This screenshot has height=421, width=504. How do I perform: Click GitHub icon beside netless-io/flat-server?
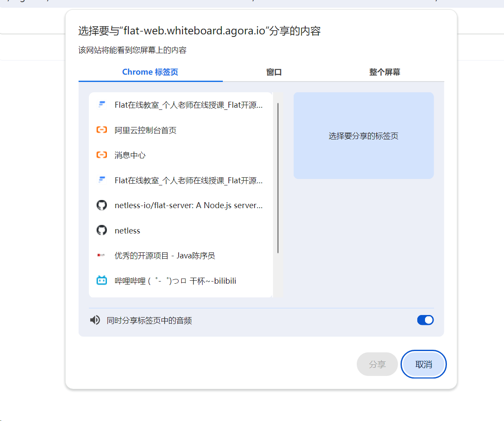[102, 205]
